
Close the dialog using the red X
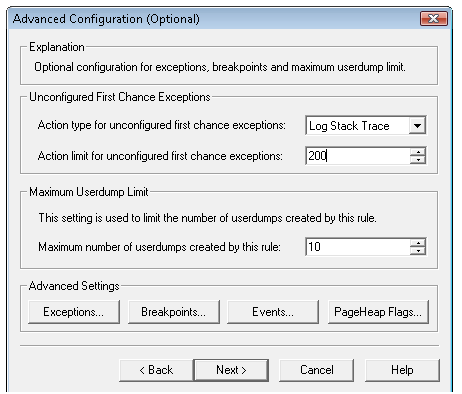point(433,18)
